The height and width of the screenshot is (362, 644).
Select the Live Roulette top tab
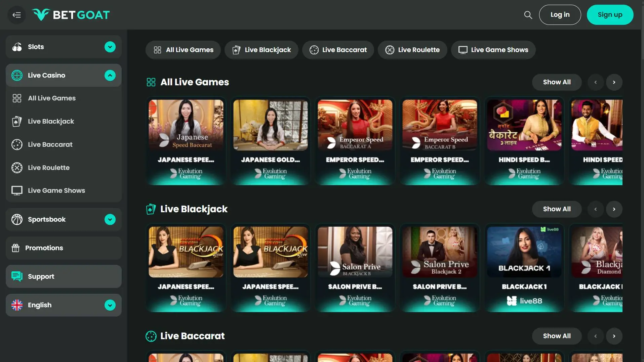[x=412, y=50]
